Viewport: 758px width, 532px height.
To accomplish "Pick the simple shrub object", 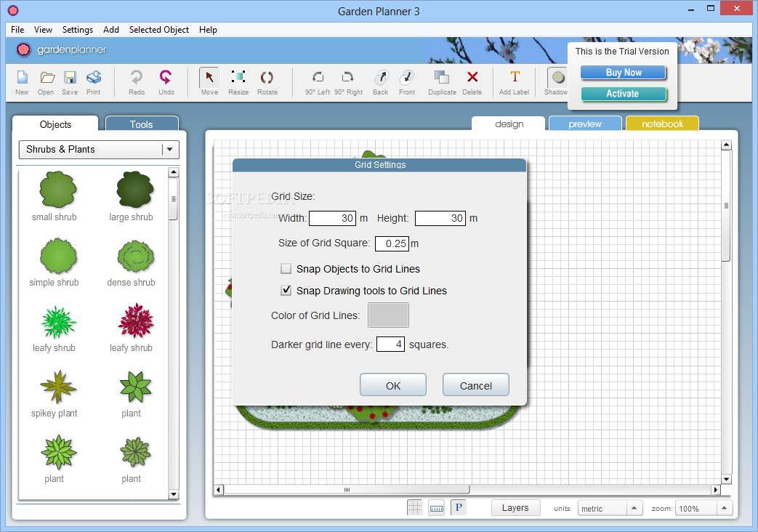I will [x=58, y=256].
